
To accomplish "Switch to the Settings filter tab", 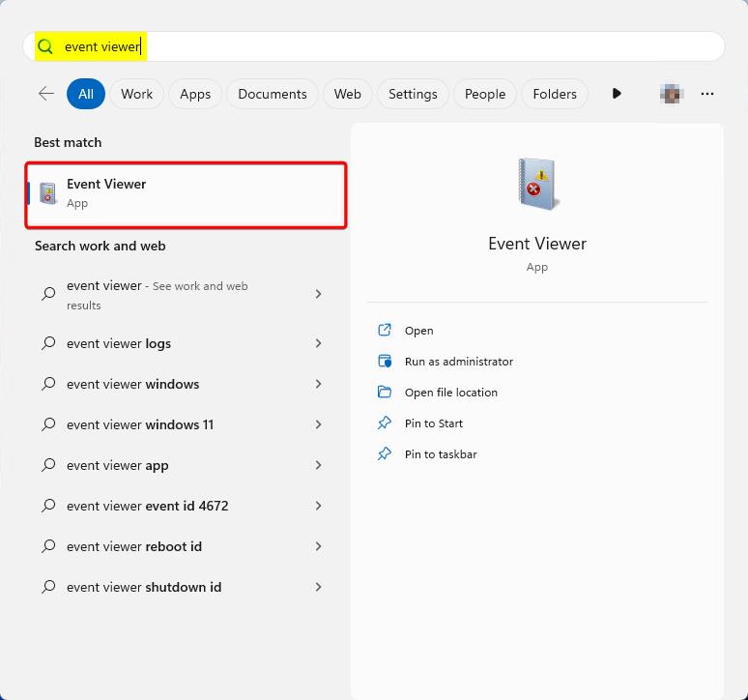I will pos(413,94).
